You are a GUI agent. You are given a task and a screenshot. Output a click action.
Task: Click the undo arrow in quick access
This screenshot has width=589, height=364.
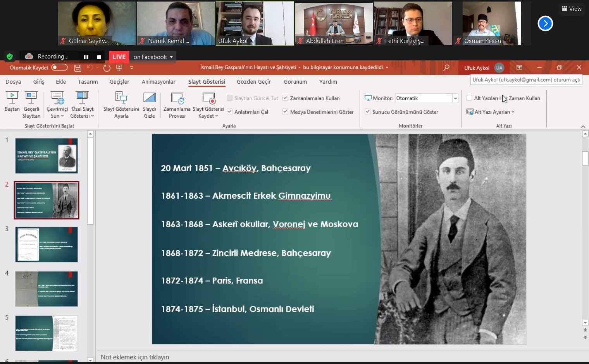tap(90, 68)
